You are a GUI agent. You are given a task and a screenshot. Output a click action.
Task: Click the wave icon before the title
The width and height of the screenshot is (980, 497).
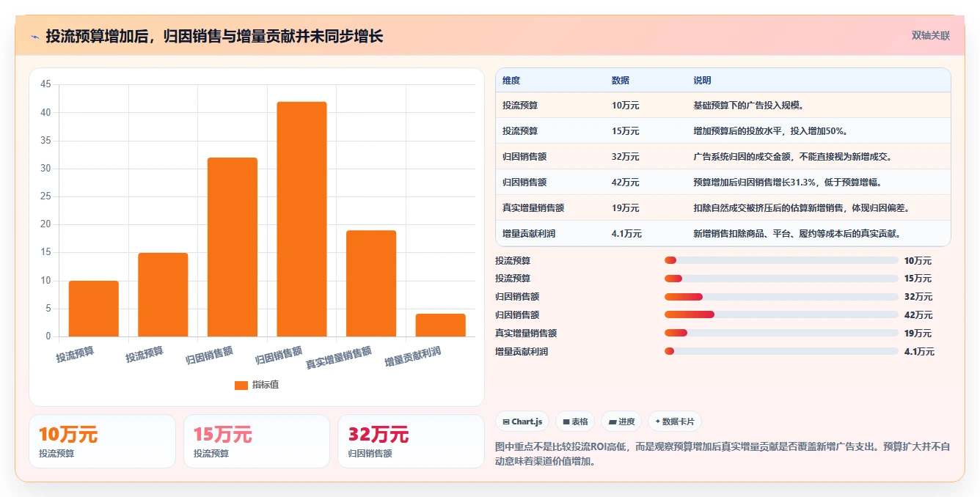[34, 37]
